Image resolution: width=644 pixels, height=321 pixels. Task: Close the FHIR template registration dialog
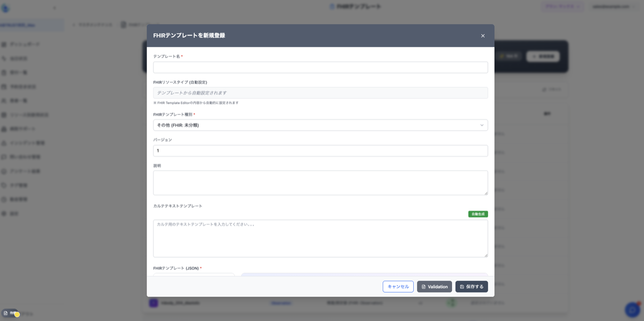coord(482,36)
